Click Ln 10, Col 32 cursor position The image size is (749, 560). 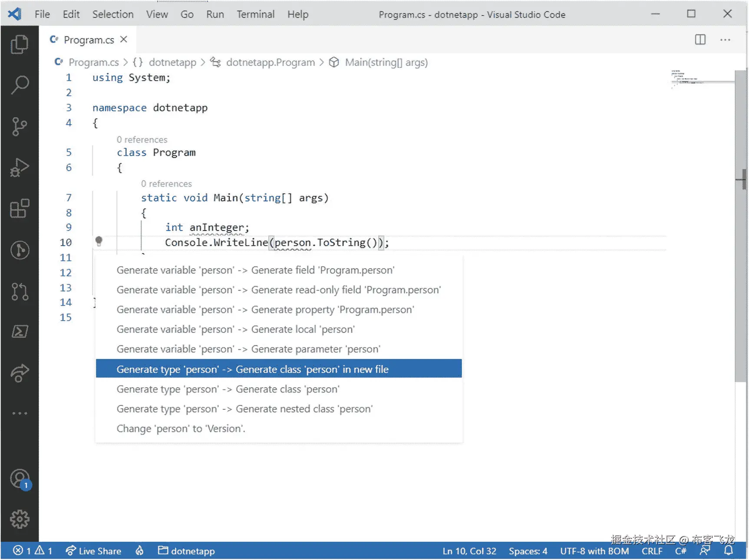[469, 551]
